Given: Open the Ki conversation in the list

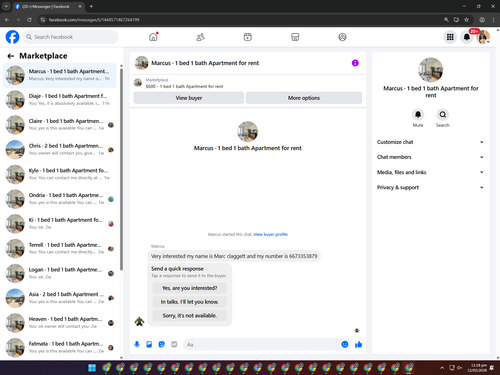Looking at the screenshot, I should (x=60, y=223).
